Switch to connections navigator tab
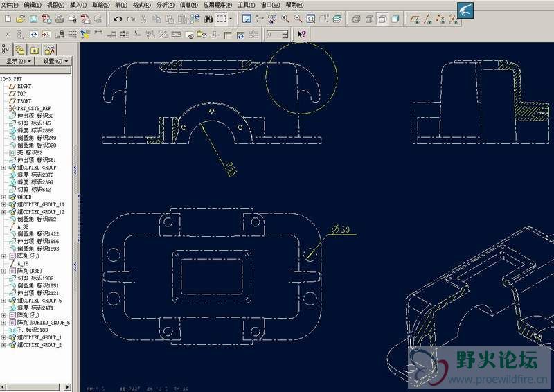Viewport: 554px width, 392px height. [x=49, y=50]
